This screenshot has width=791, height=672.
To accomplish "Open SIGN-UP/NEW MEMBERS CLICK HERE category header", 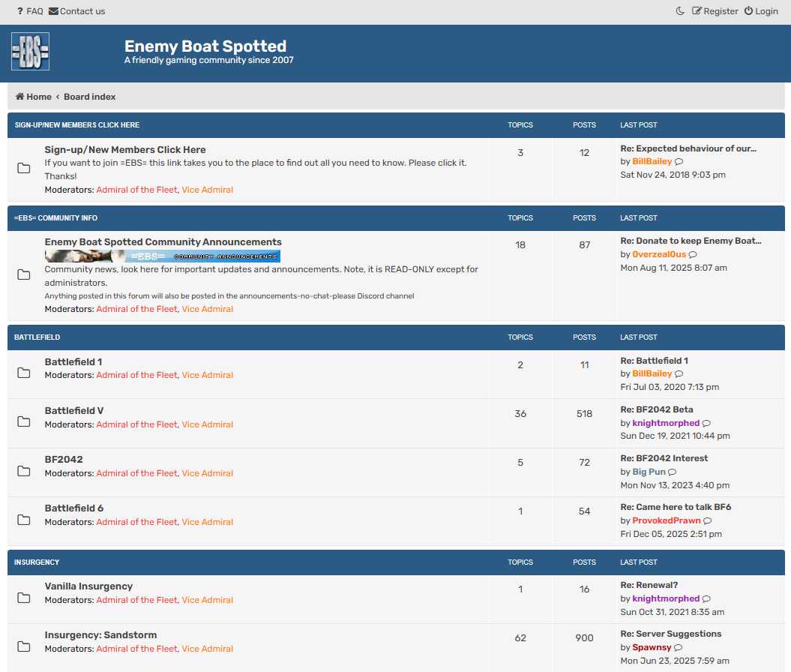I will 77,125.
